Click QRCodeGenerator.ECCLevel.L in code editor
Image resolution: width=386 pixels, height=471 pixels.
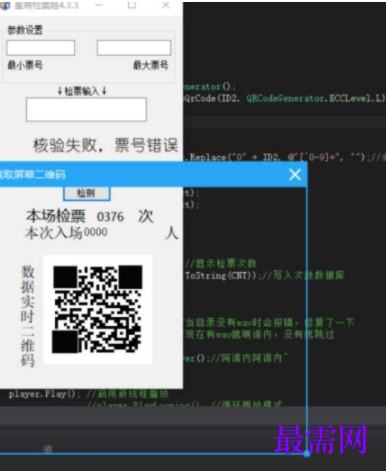[315, 99]
